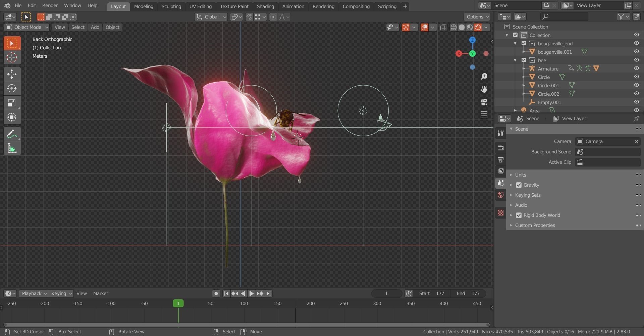Disable the Gravity checkbox
Viewport: 644px width, 336px height.
(x=519, y=185)
